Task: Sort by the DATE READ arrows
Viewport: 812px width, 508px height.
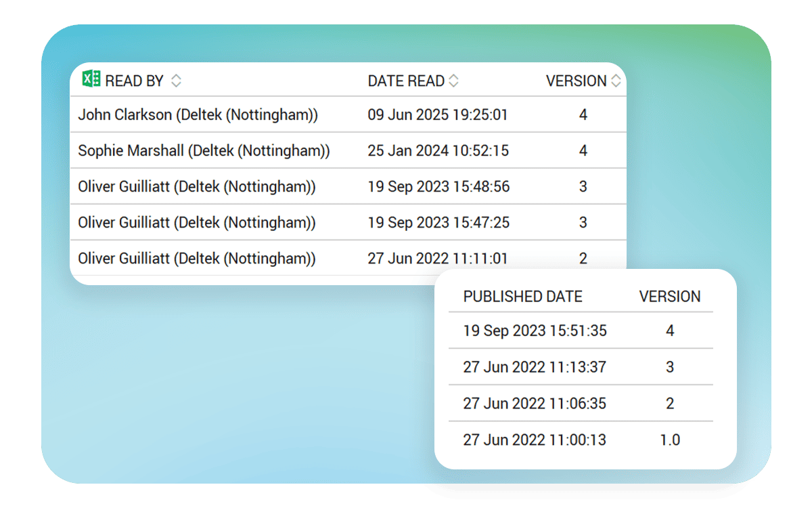Action: (453, 81)
